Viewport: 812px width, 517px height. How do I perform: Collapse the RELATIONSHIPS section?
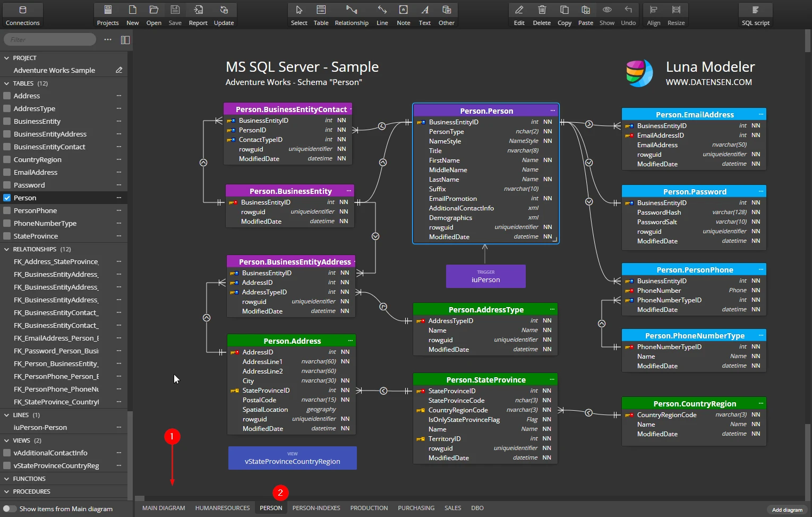click(x=7, y=249)
